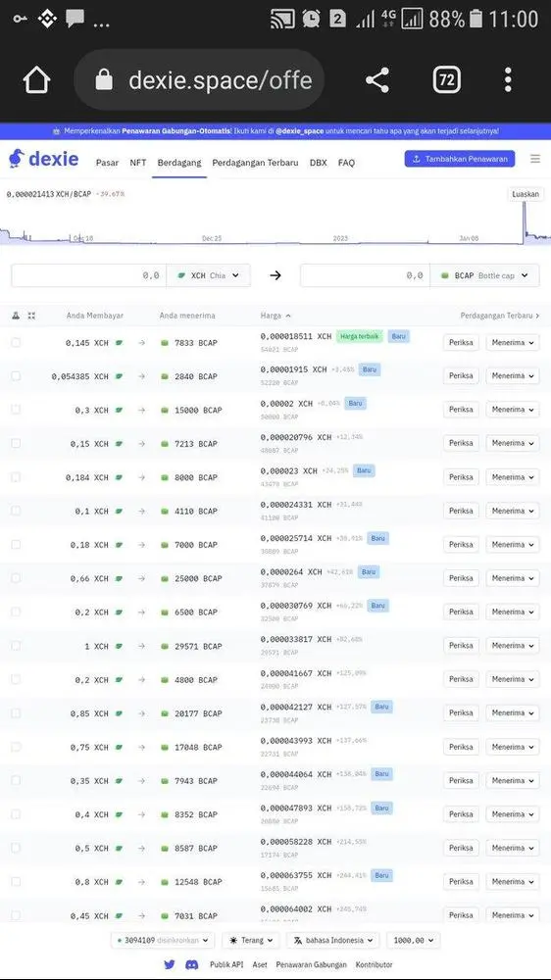Click the dexie logo
The height and width of the screenshot is (980, 551).
point(44,159)
